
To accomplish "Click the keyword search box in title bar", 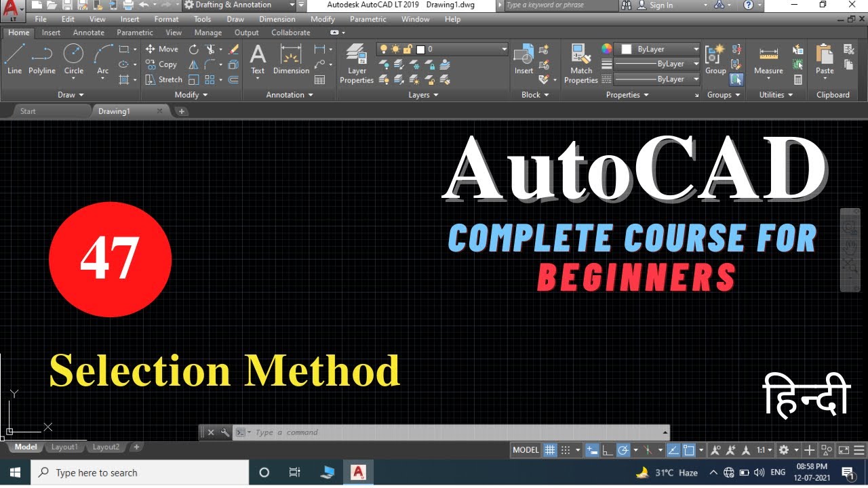I will click(x=561, y=5).
